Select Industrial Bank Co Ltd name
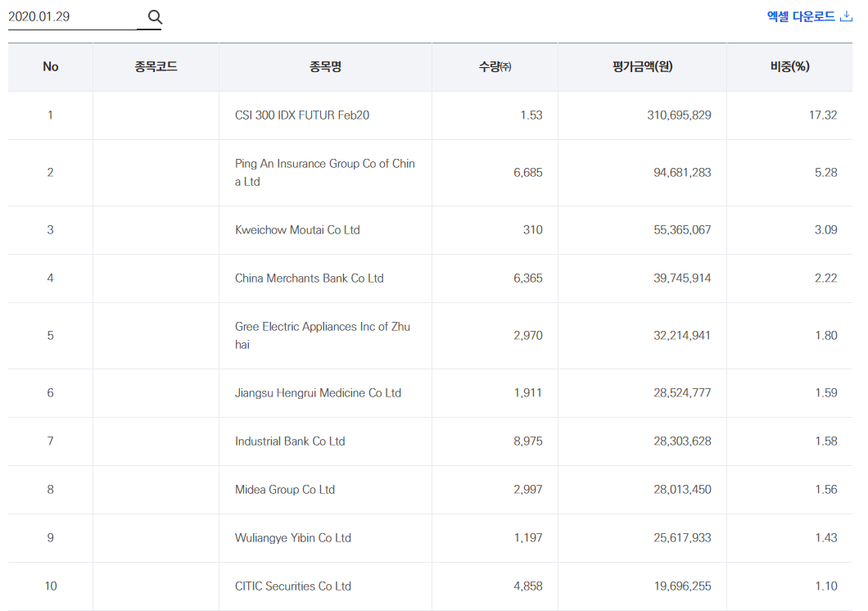This screenshot has height=611, width=868. click(x=290, y=441)
